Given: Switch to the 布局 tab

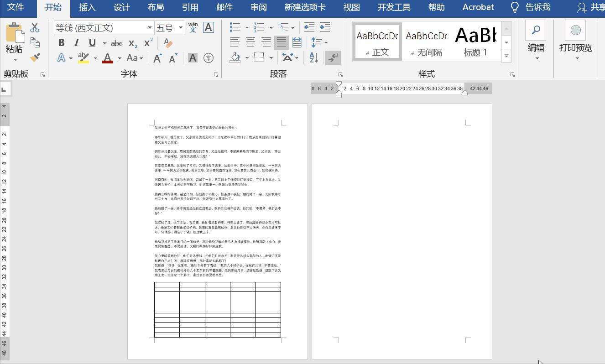Looking at the screenshot, I should [156, 7].
